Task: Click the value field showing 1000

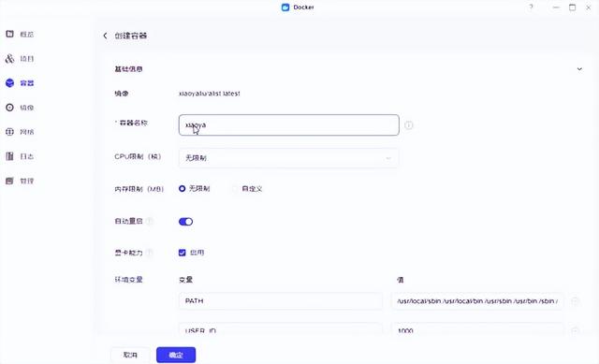Action: [x=477, y=329]
